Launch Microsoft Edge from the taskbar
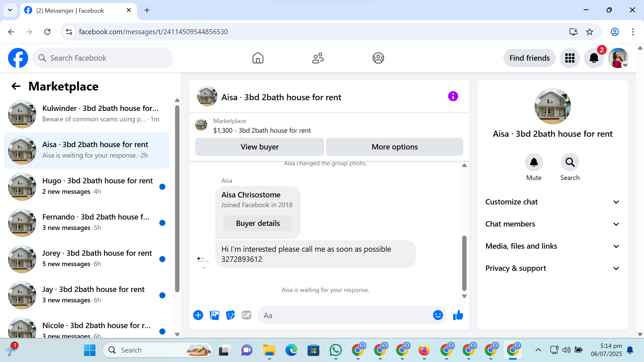This screenshot has width=644, height=362. tap(291, 350)
